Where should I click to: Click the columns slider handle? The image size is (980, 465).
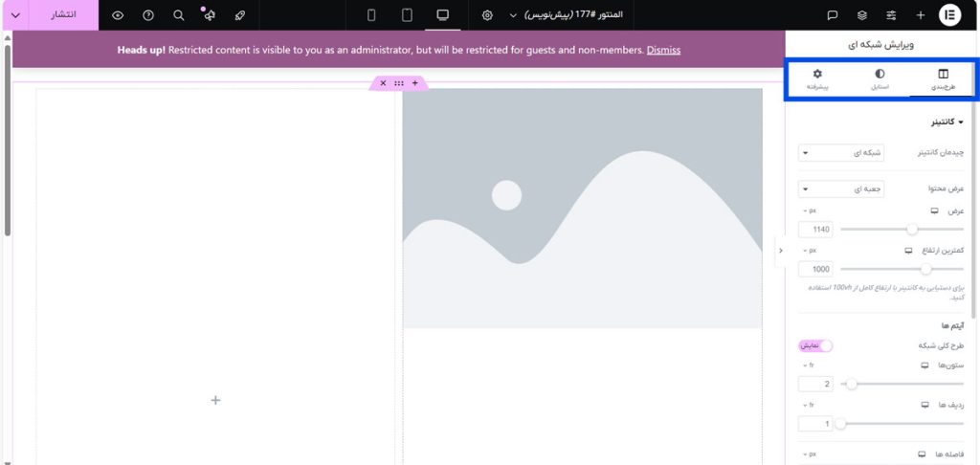click(x=851, y=384)
